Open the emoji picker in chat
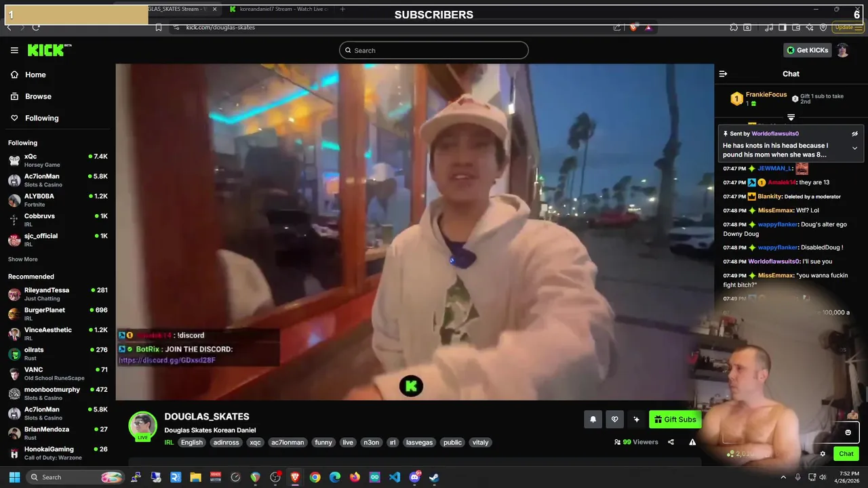The width and height of the screenshot is (868, 488). [x=848, y=432]
